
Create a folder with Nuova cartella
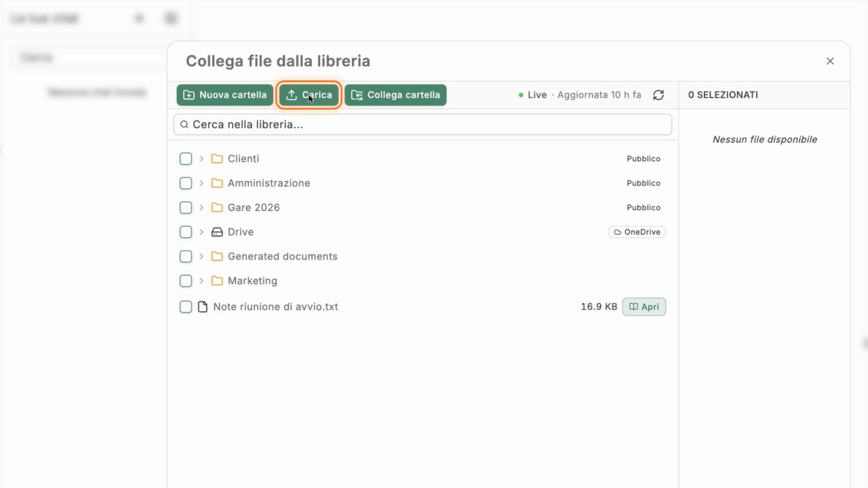[x=225, y=95]
